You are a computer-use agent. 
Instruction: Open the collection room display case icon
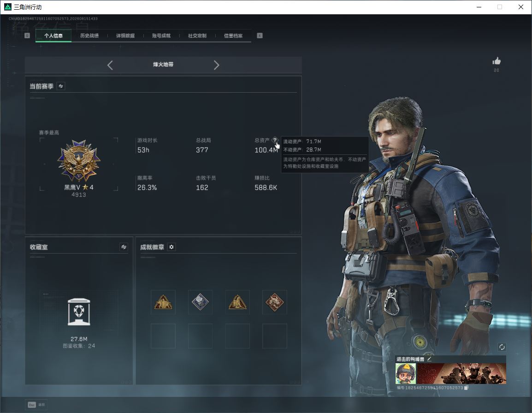(79, 312)
